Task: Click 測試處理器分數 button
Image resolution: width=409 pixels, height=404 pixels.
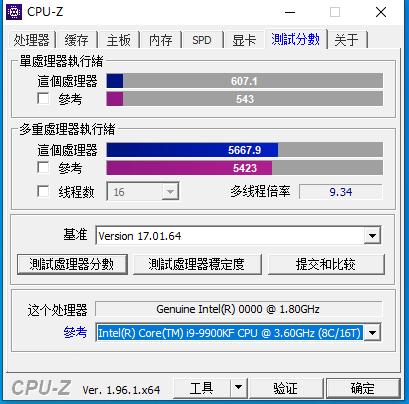Action: click(x=72, y=264)
